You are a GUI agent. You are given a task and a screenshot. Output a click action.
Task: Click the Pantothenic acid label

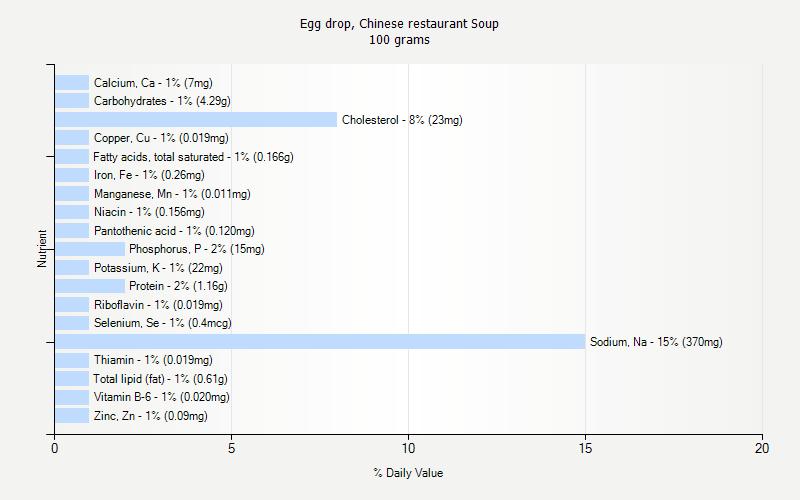(174, 231)
